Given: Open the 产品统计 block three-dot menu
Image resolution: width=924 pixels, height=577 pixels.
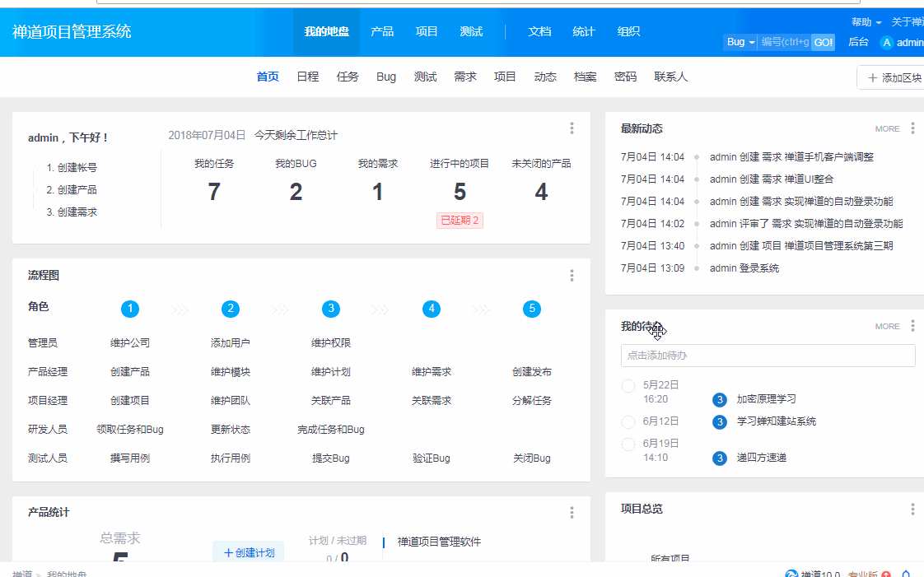Looking at the screenshot, I should coord(572,513).
